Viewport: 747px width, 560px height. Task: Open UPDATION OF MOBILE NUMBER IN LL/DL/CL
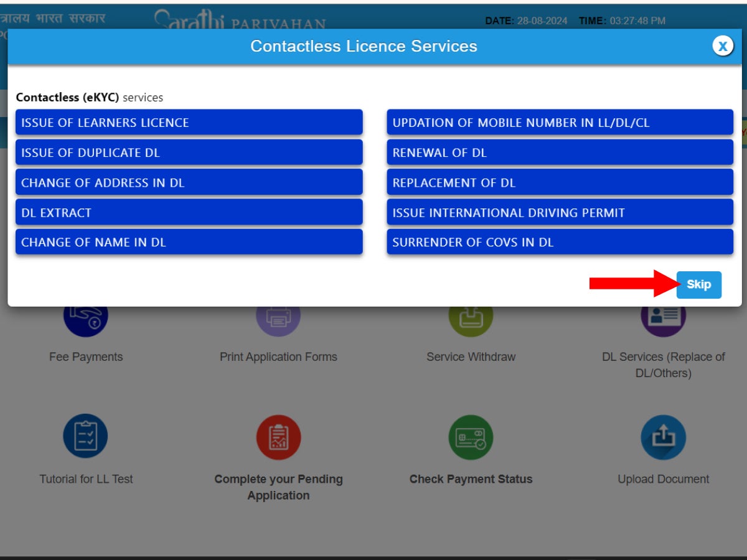(x=559, y=122)
